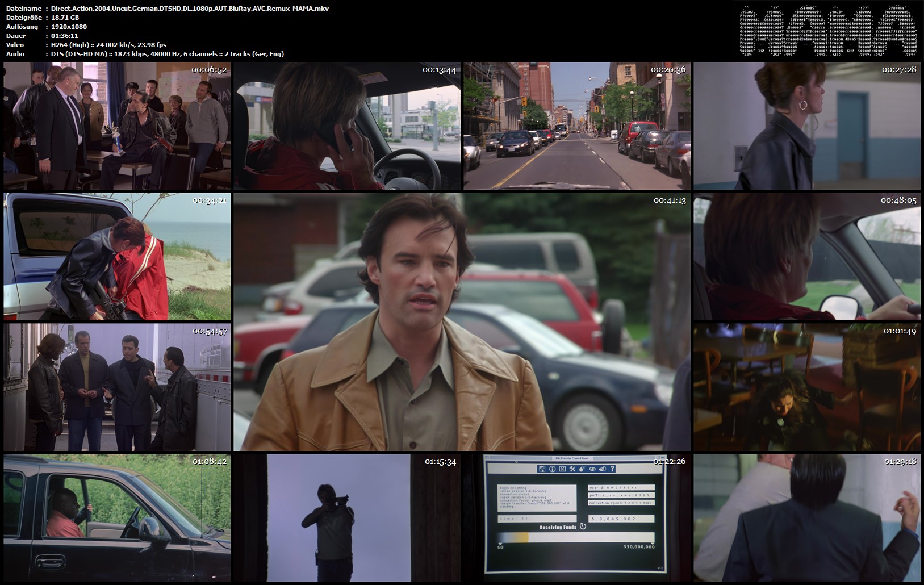Click the 00:34:21 timestamp
Viewport: 924px width, 585px height.
point(210,200)
